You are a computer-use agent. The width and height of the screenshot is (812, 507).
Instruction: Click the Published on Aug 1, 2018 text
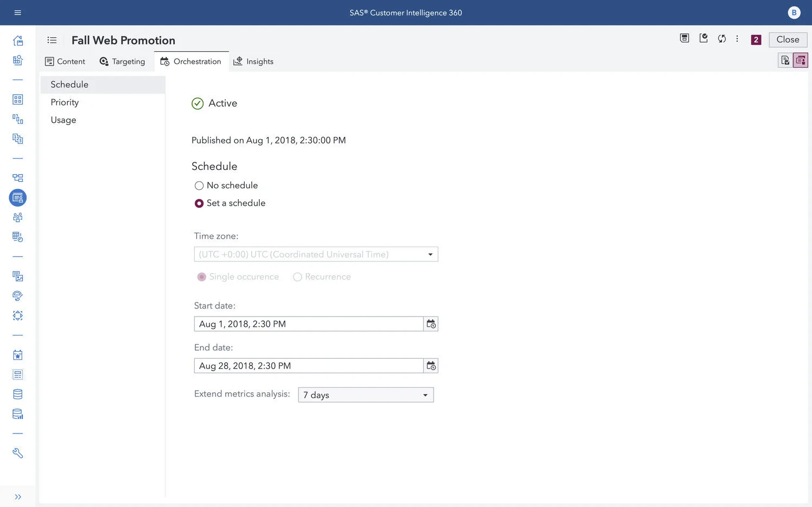tap(269, 141)
